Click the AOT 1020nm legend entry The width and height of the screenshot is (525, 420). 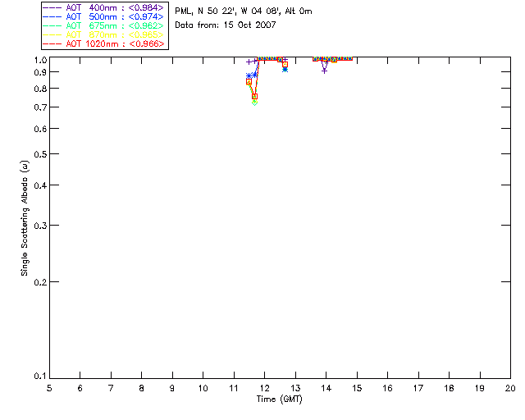(x=103, y=43)
